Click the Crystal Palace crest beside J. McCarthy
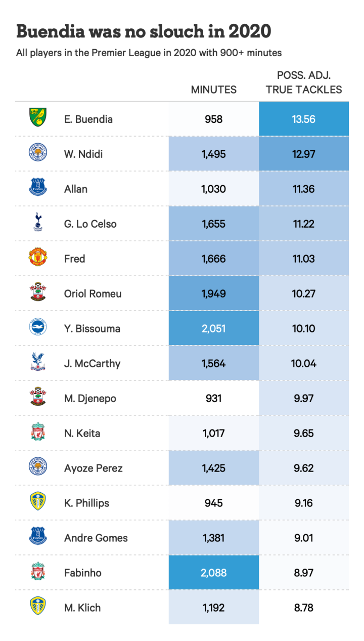364x641 pixels. (x=38, y=363)
